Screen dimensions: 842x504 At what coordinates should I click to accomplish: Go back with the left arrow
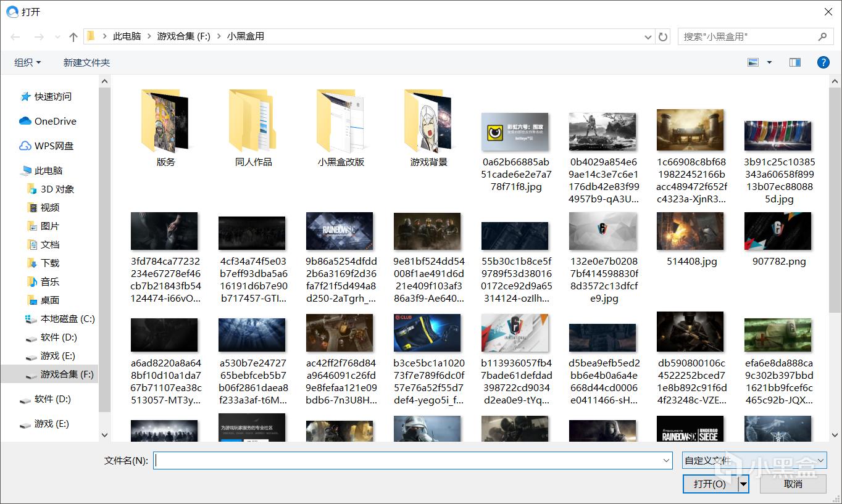click(x=15, y=37)
